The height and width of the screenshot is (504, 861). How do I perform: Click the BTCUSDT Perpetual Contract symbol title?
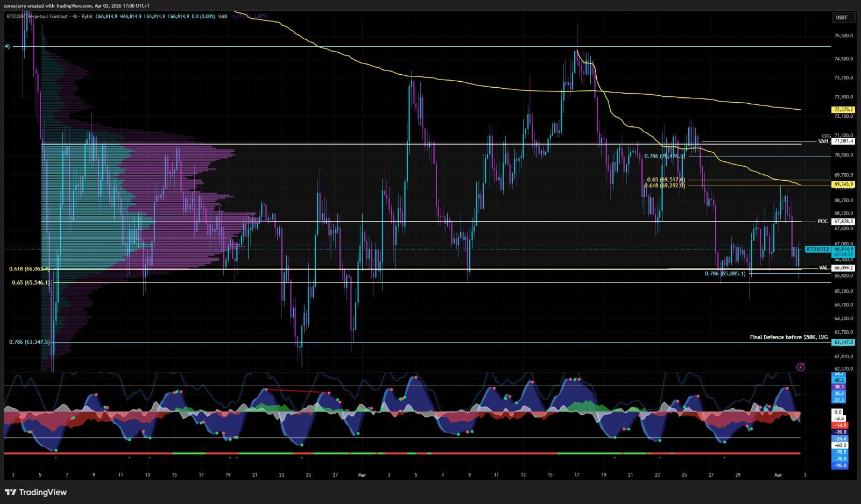[38, 17]
